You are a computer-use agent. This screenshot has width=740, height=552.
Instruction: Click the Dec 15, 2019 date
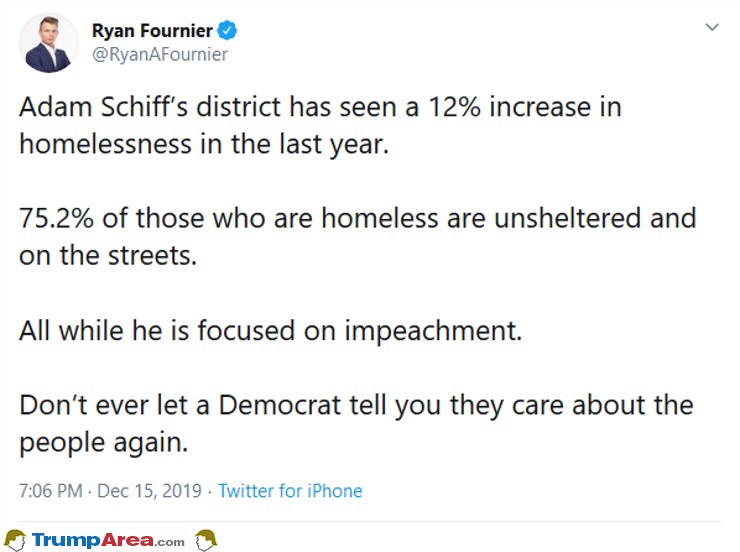coord(149,491)
